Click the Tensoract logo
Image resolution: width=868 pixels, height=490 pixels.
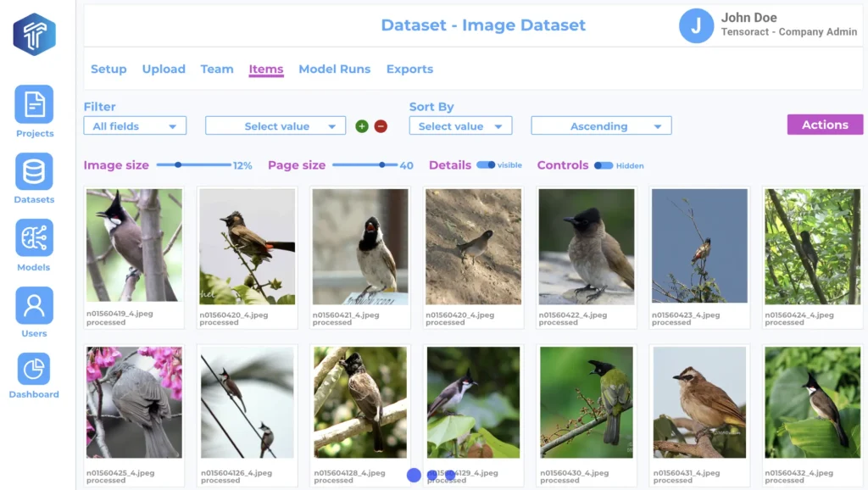(34, 34)
